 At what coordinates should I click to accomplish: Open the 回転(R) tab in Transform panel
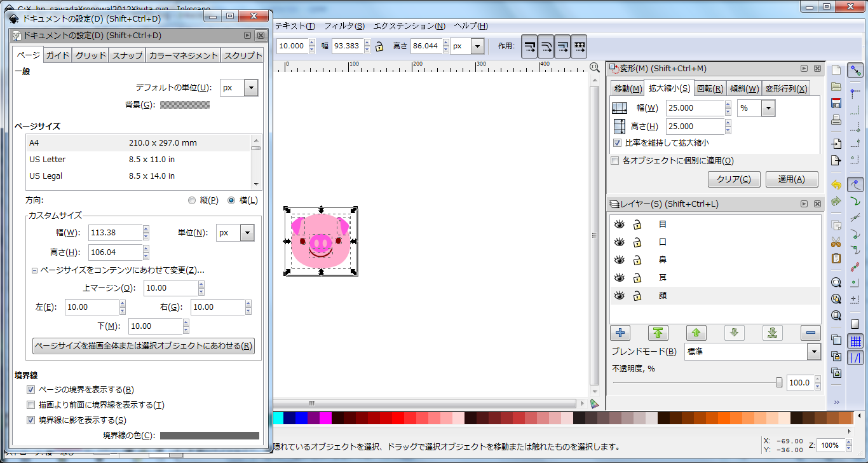tap(710, 88)
